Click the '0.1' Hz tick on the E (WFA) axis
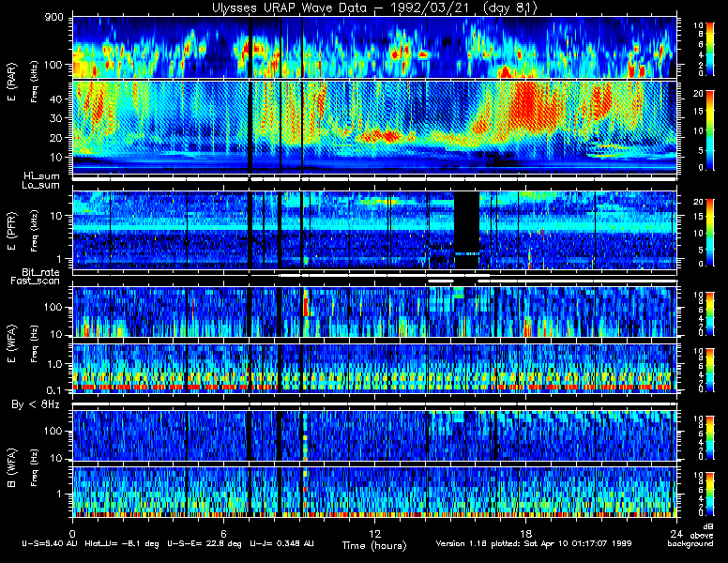 [x=54, y=390]
